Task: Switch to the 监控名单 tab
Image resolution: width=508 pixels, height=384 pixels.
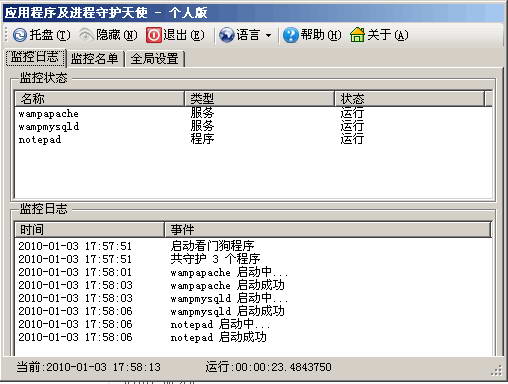Action: tap(95, 59)
